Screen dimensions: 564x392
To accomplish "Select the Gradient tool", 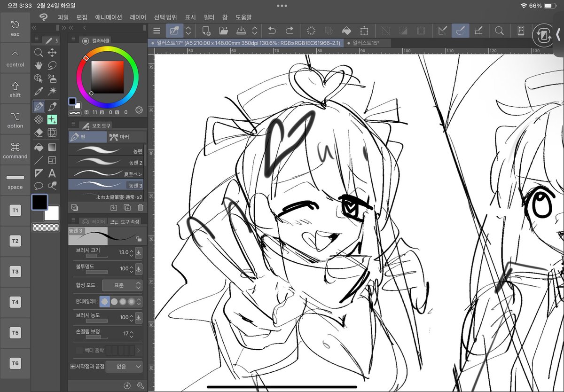I will click(52, 147).
